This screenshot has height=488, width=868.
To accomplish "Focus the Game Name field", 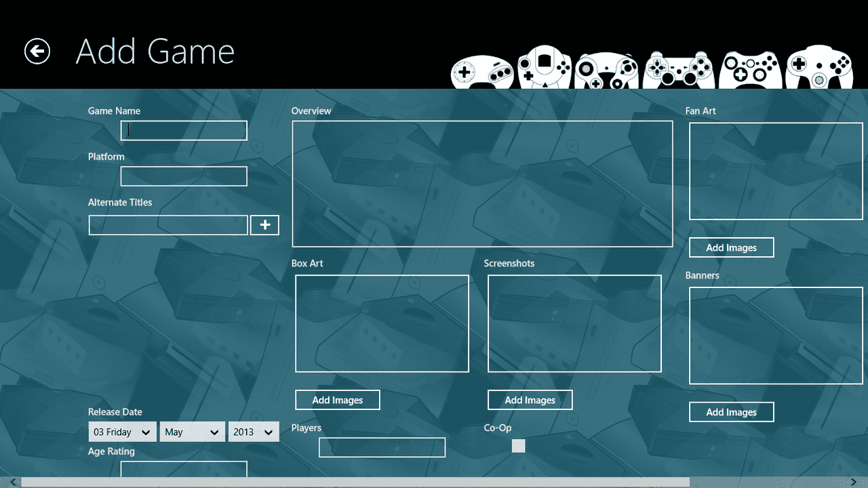I will point(183,130).
